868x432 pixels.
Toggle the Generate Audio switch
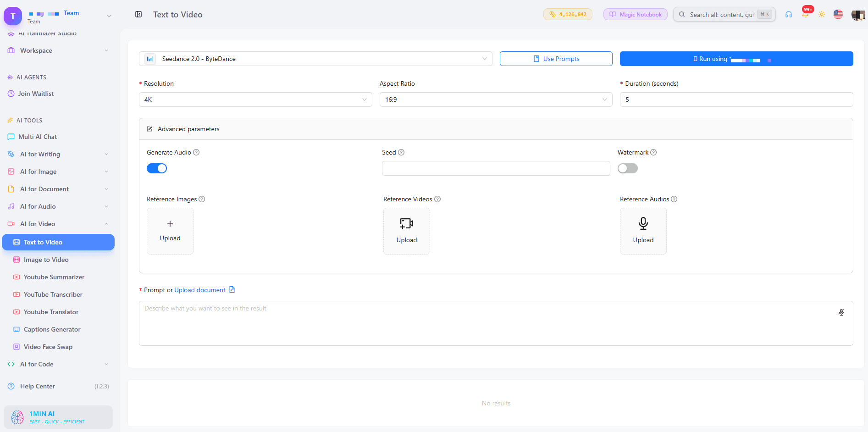coord(157,168)
